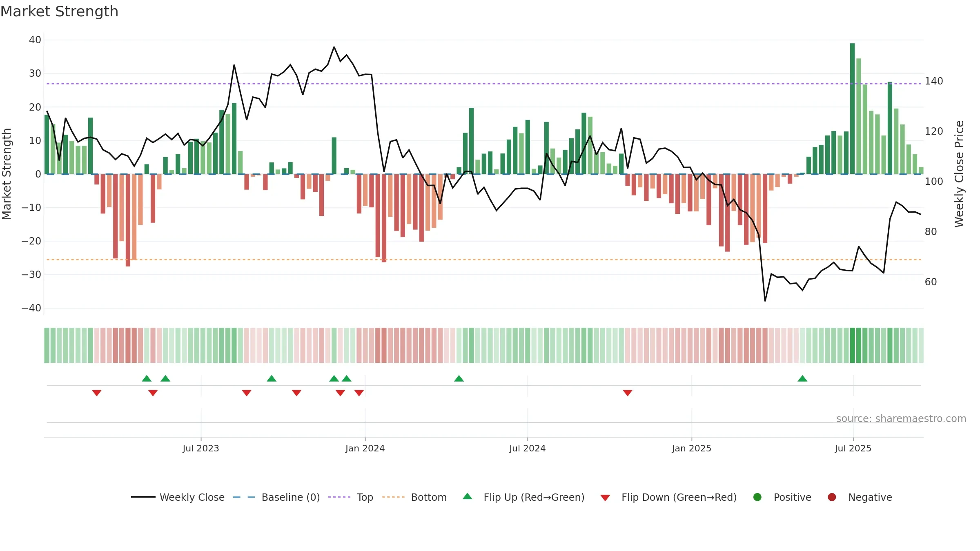The image size is (980, 551).
Task: Click the black Weekly Close legend line
Action: click(143, 497)
